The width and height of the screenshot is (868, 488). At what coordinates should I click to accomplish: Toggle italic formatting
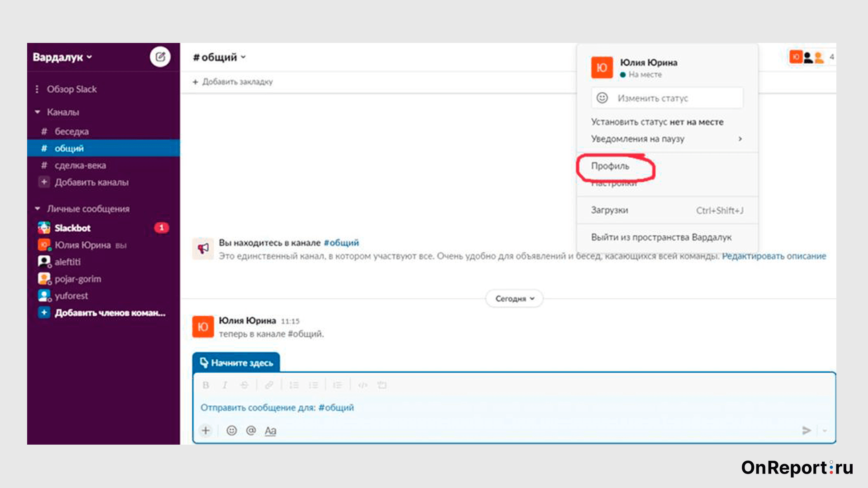(225, 385)
